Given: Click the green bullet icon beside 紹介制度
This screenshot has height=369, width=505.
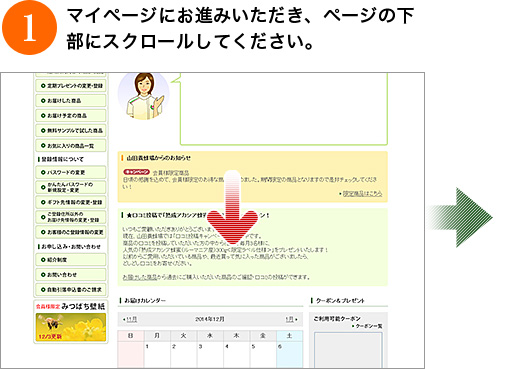Looking at the screenshot, I should click(x=43, y=260).
